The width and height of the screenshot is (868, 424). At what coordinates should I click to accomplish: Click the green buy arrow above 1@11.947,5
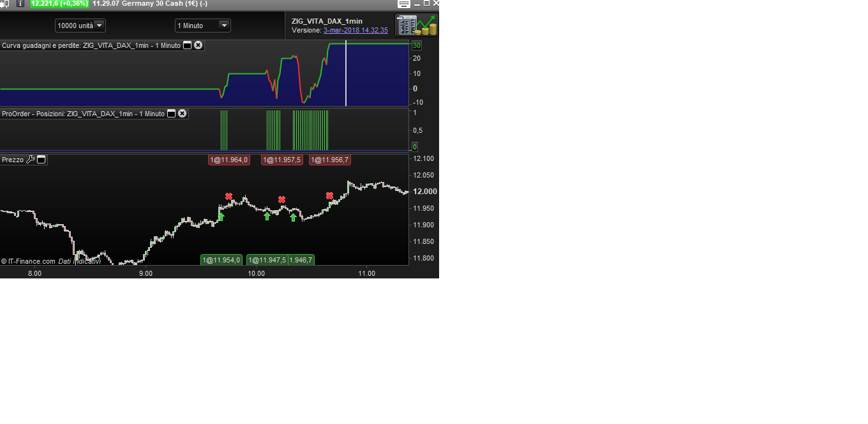(267, 216)
